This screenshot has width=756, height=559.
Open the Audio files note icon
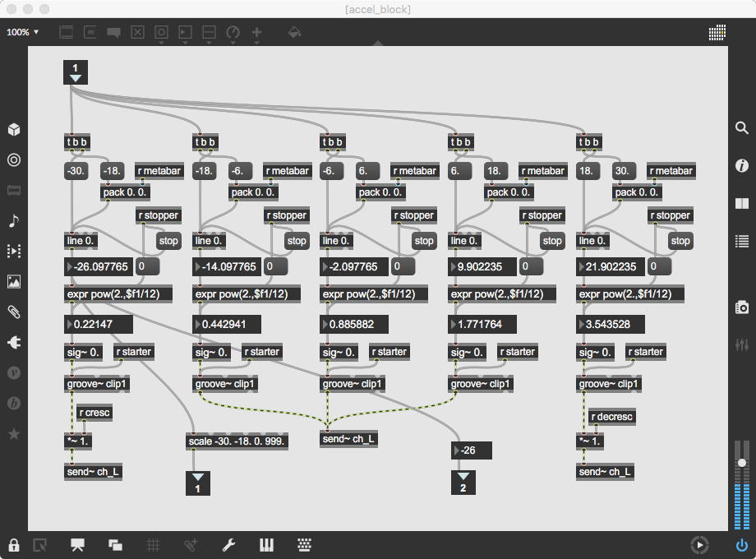14,221
